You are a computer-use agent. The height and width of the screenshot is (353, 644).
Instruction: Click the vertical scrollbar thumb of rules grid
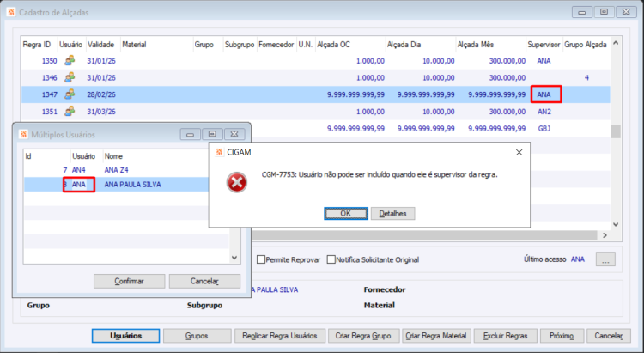click(x=616, y=131)
